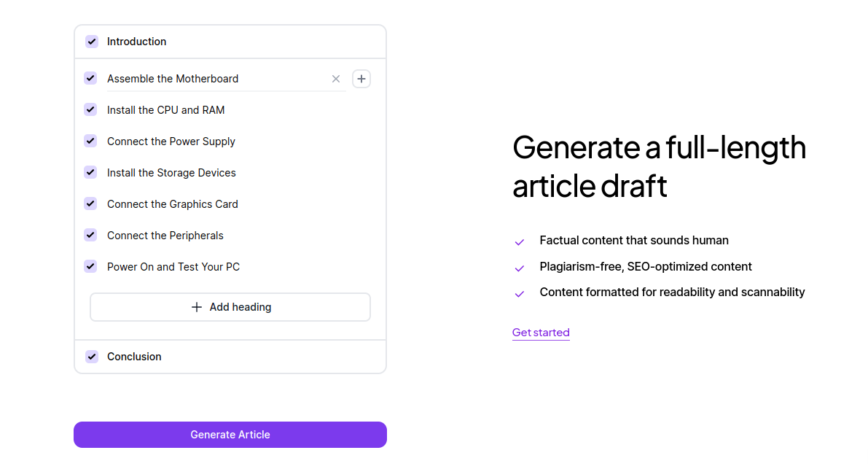Click the Power On and Test Your PC heading
Image resolution: width=868 pixels, height=469 pixels.
[x=173, y=267]
